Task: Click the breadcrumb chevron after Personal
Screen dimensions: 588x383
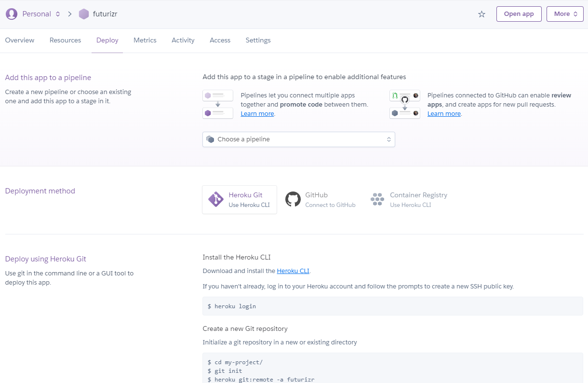Action: pyautogui.click(x=70, y=14)
